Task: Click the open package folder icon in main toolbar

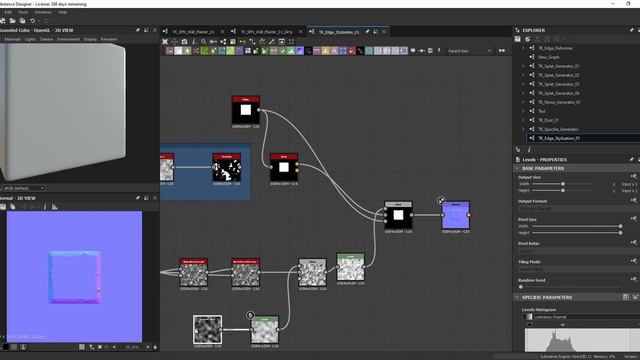Action: pyautogui.click(x=13, y=21)
